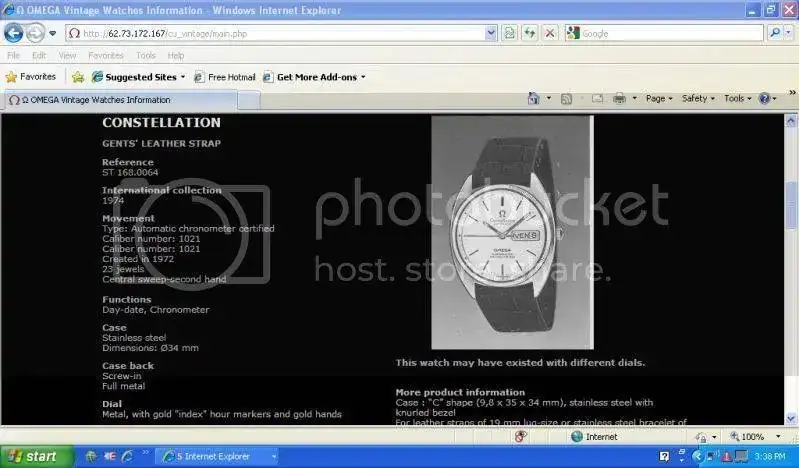Open a new blank tab

[x=249, y=100]
